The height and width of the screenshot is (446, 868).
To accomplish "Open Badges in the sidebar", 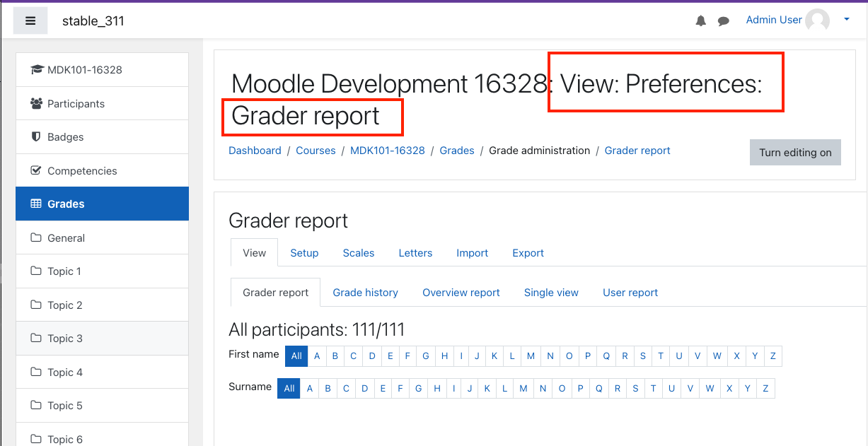I will click(102, 137).
